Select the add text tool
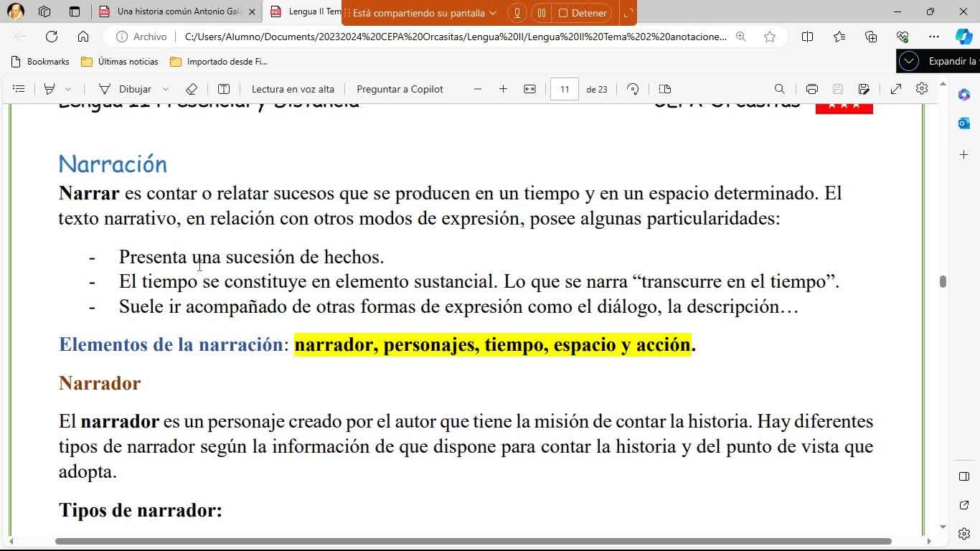The width and height of the screenshot is (980, 551). coord(224,89)
